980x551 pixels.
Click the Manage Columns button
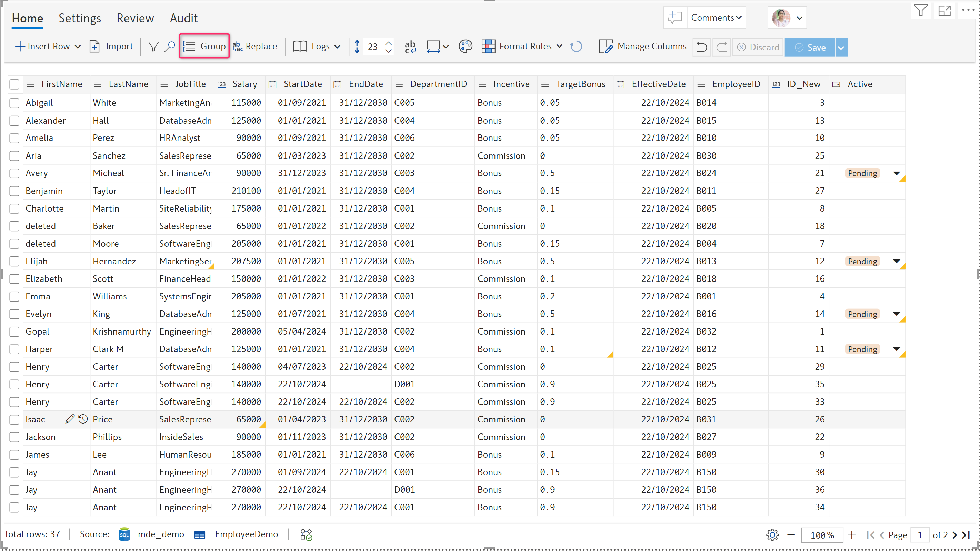click(642, 47)
